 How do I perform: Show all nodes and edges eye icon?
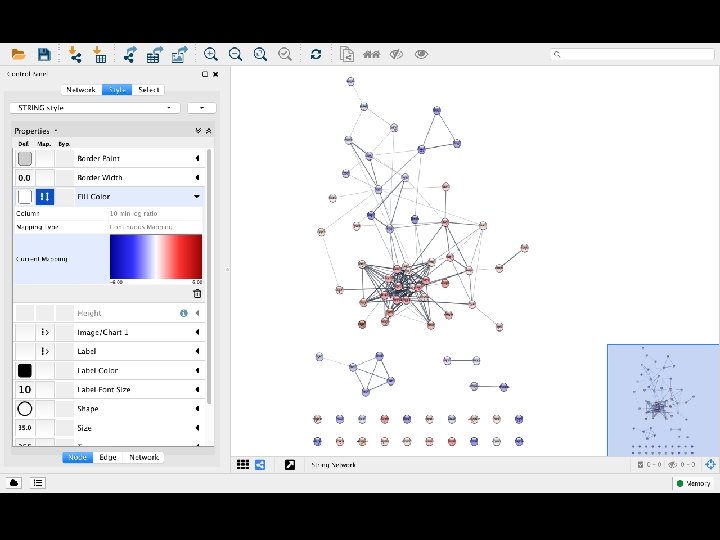point(421,54)
